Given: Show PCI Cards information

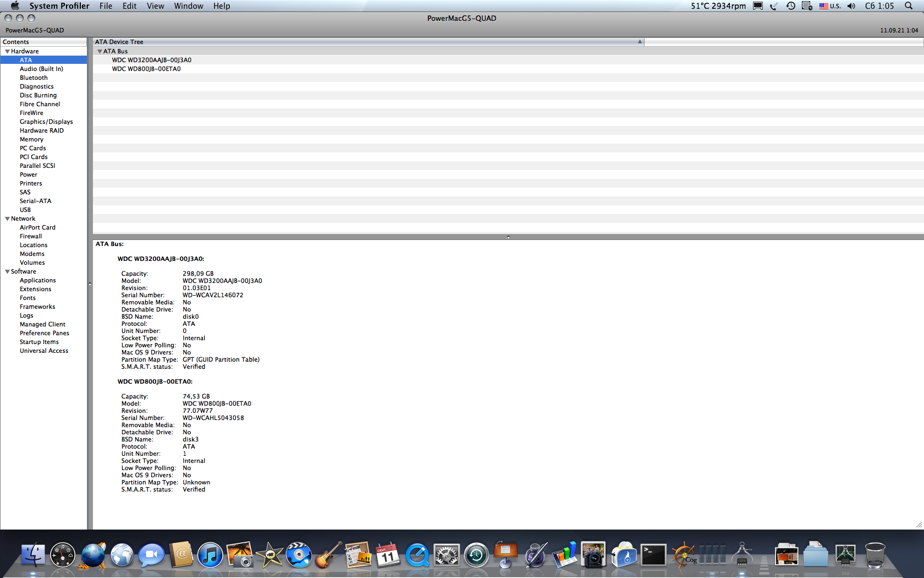Looking at the screenshot, I should (x=34, y=157).
